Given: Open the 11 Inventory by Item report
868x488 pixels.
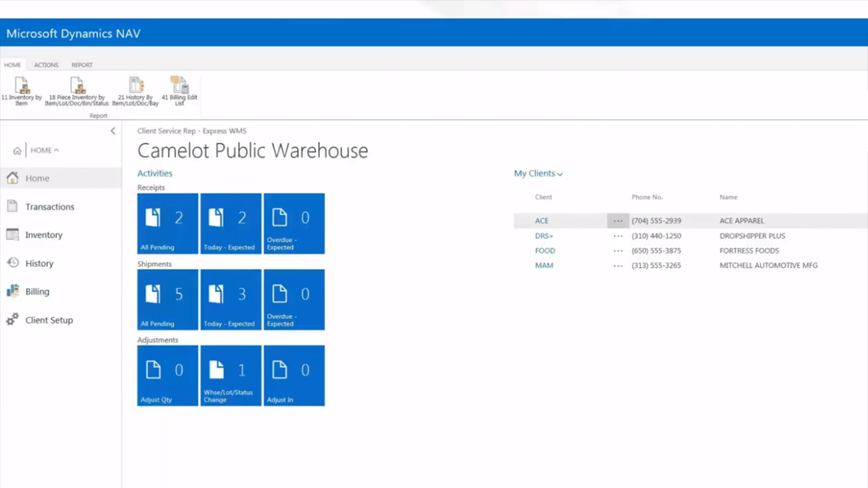Looking at the screenshot, I should (x=22, y=91).
